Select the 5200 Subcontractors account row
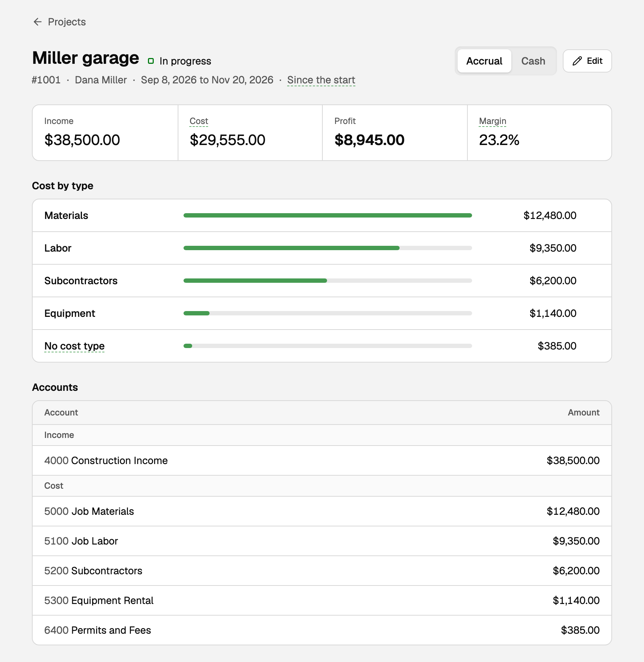This screenshot has height=662, width=644. point(322,571)
